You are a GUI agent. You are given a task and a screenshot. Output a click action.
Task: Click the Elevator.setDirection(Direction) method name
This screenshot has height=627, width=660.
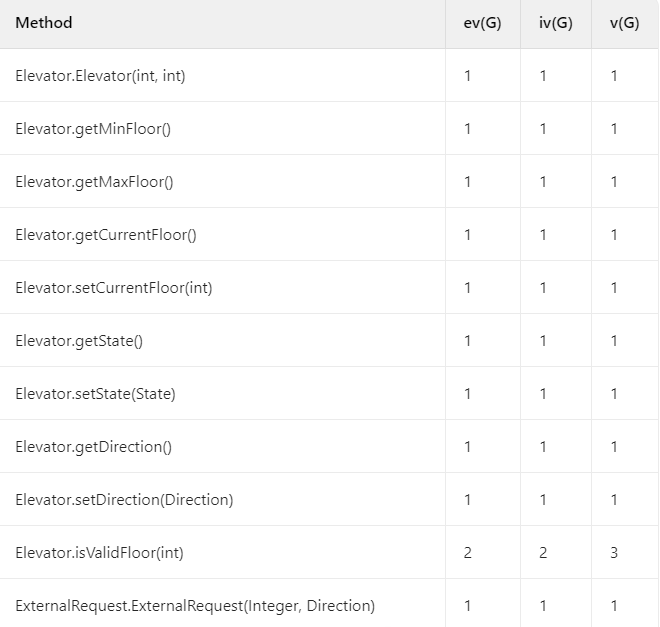124,500
